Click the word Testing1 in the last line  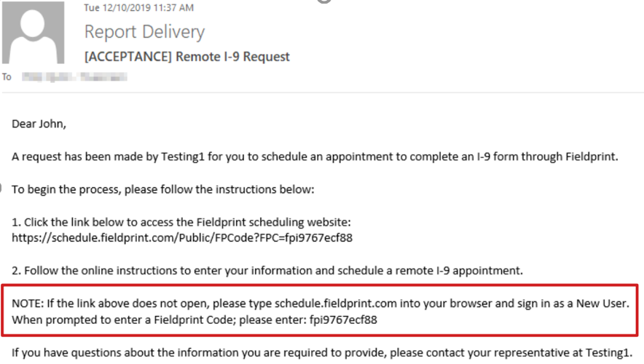(x=608, y=353)
